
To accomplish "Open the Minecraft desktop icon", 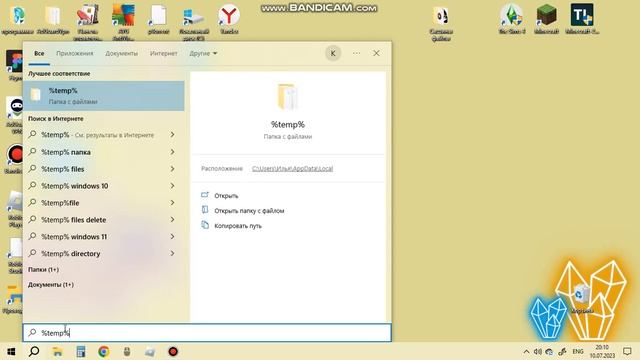I will 546,20.
